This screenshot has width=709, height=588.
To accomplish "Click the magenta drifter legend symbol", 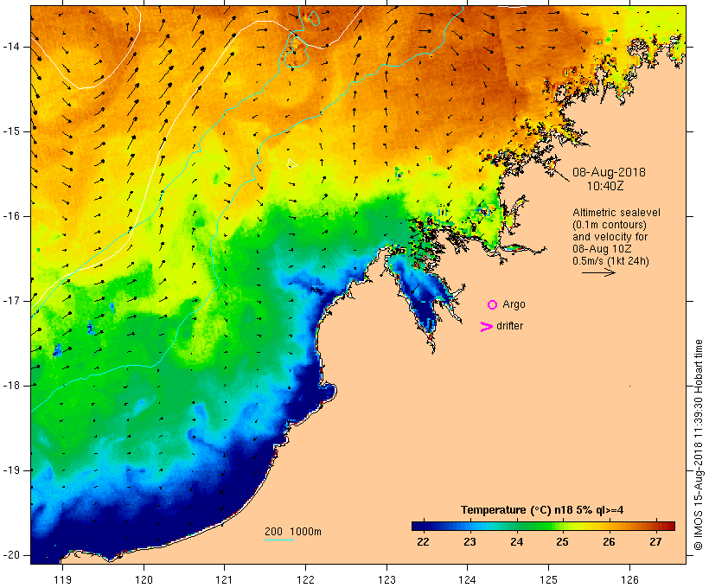I will point(487,327).
